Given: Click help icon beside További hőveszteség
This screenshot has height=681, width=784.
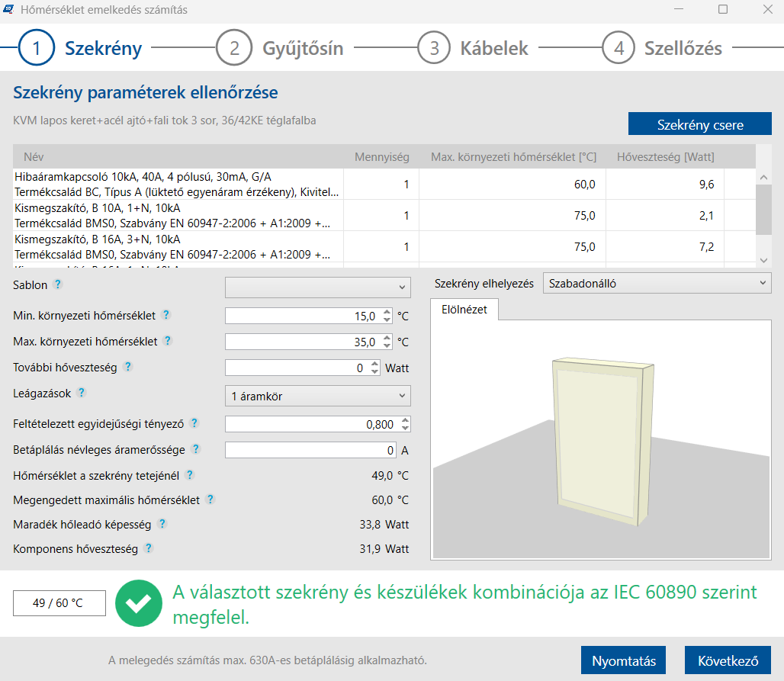Looking at the screenshot, I should pos(128,367).
